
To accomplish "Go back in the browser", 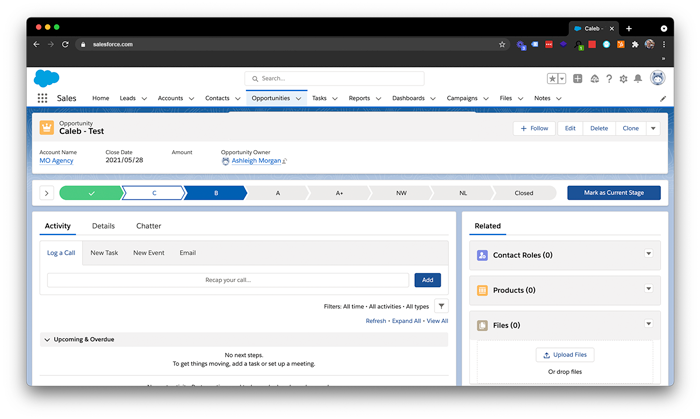I will point(37,44).
